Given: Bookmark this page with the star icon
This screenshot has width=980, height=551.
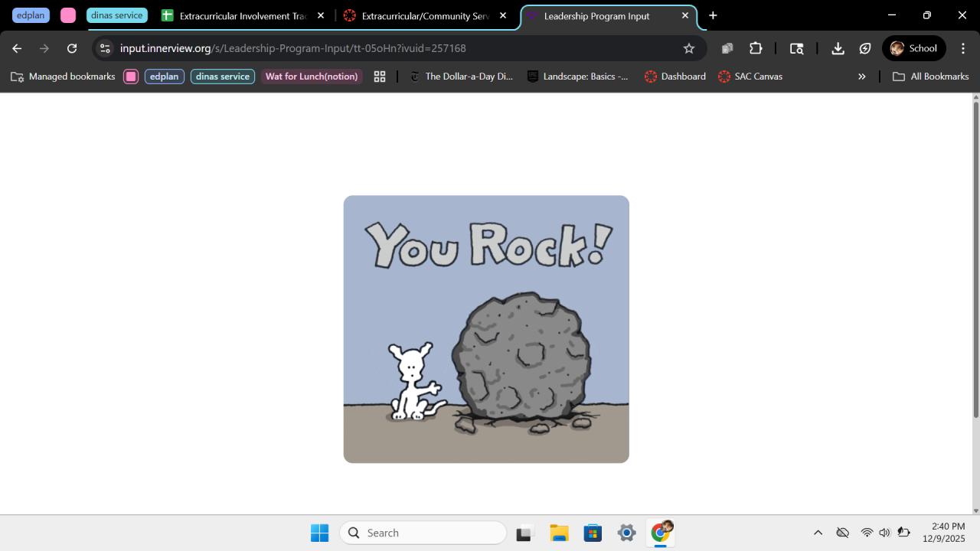Looking at the screenshot, I should 688,48.
